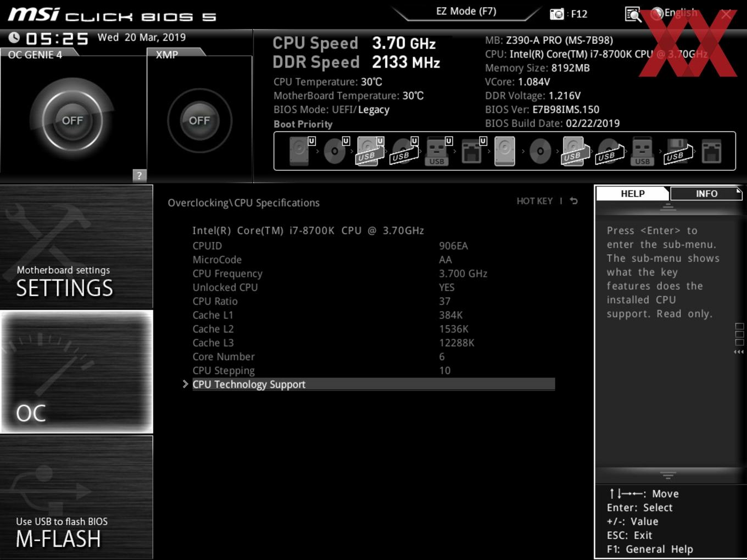The height and width of the screenshot is (560, 747).
Task: Select the legacy hard disk boot icon
Action: tap(505, 151)
